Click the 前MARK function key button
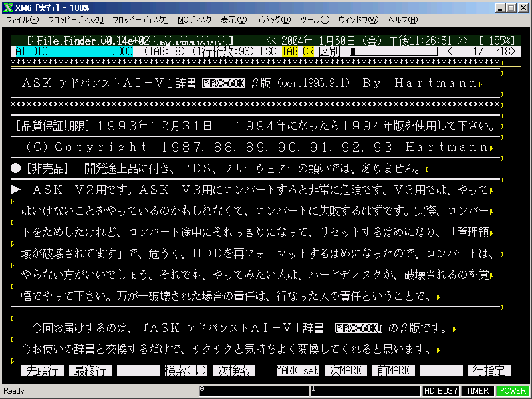532x399 pixels. point(393,370)
